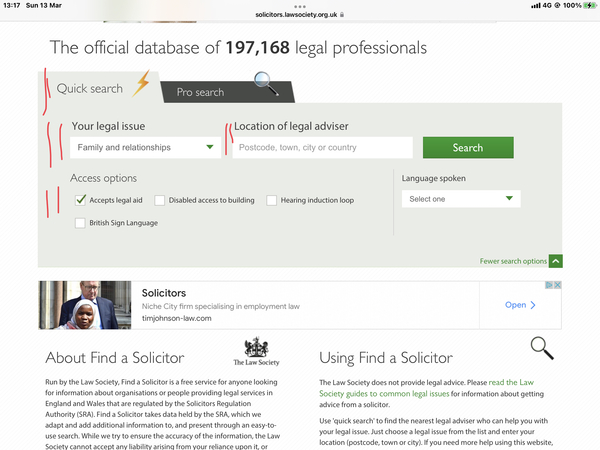Click the Law Society crest logo
Image resolution: width=600 pixels, height=450 pixels.
coord(256,351)
